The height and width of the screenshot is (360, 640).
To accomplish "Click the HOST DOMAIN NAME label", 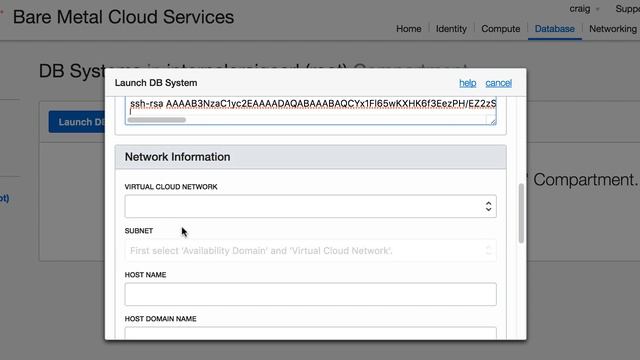I will pyautogui.click(x=160, y=319).
